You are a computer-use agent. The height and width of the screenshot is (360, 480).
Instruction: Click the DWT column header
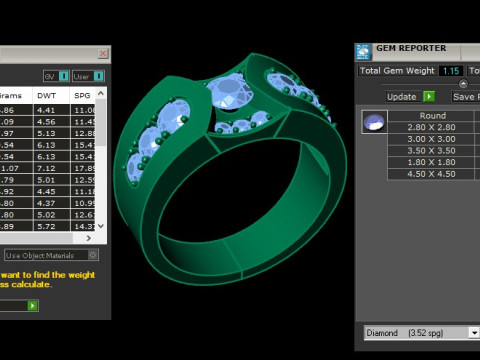[51, 96]
